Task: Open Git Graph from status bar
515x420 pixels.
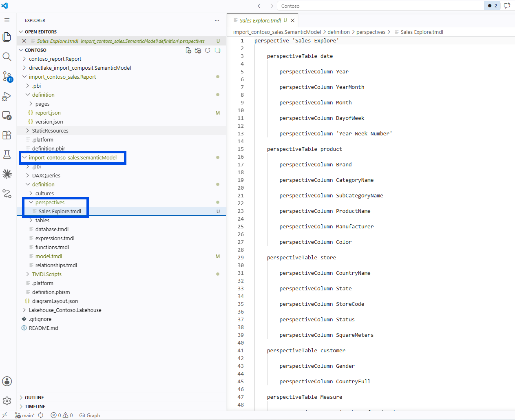Action: coord(89,415)
